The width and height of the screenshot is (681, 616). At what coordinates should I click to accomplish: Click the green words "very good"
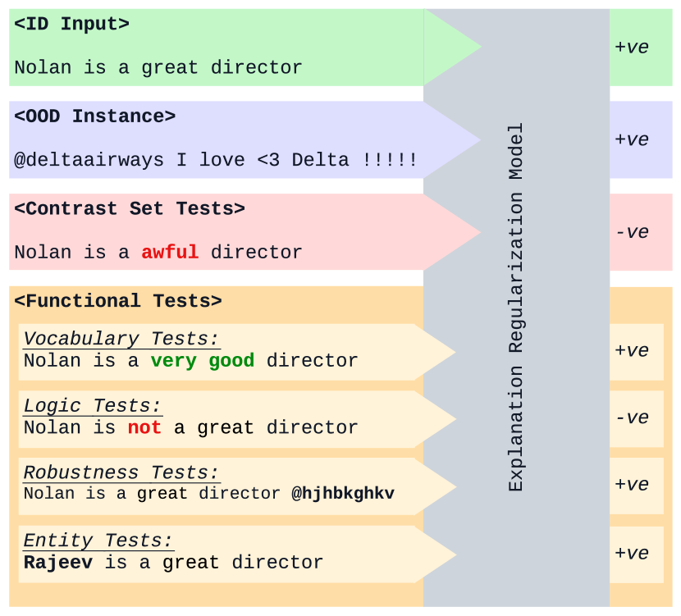(x=202, y=361)
